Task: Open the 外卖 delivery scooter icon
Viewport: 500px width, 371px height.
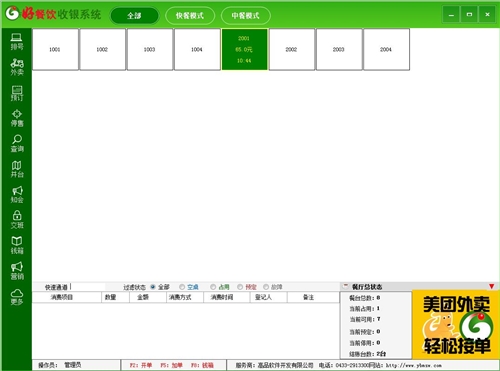Action: 17,67
